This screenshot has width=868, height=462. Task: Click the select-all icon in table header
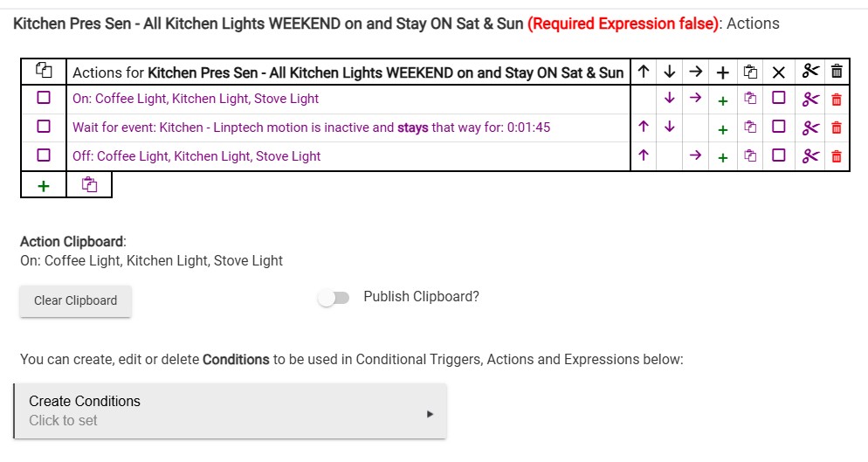click(x=44, y=71)
